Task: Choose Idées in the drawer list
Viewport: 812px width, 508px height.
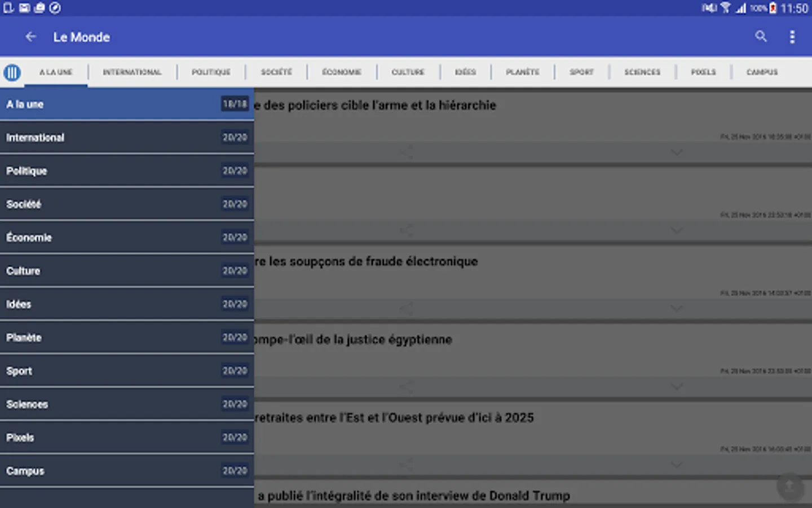Action: coord(127,304)
